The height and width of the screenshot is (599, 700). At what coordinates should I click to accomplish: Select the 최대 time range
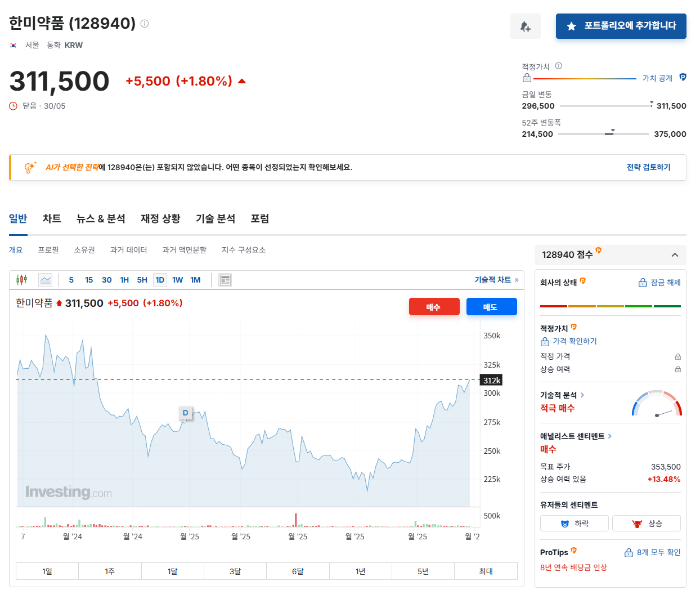[486, 571]
